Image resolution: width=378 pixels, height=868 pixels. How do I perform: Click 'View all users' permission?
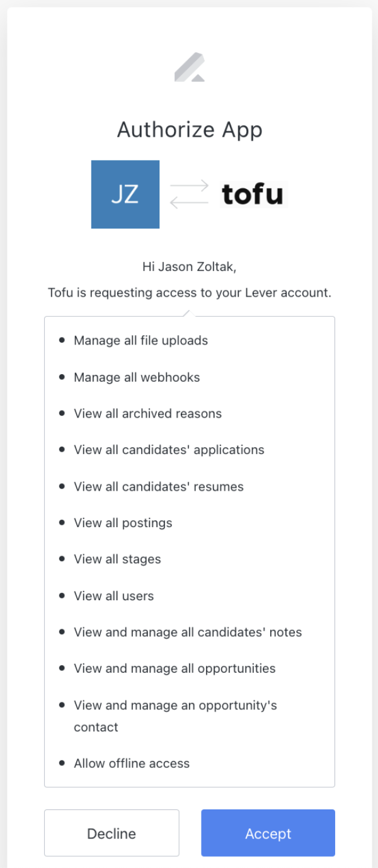coord(113,596)
